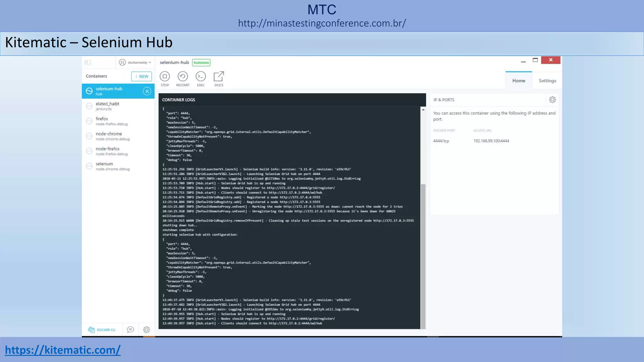This screenshot has width=644, height=362.
Task: Open the https://kitematic.com/ link
Action: click(63, 350)
